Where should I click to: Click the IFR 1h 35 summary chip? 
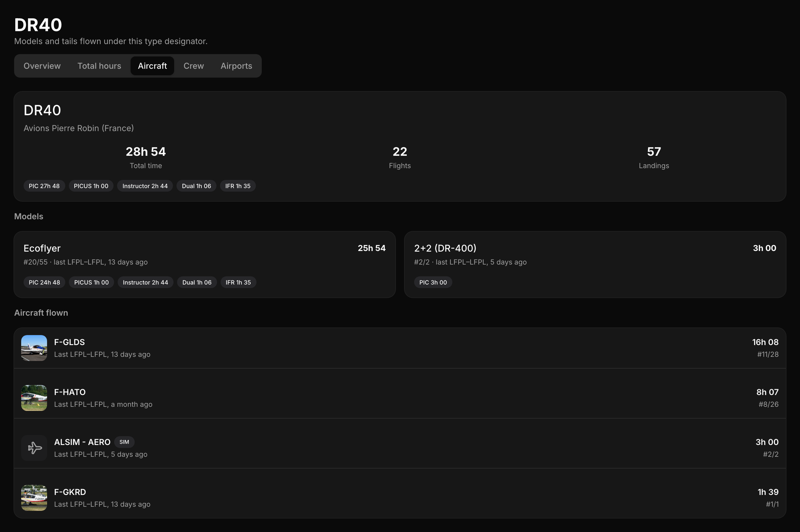click(x=238, y=186)
